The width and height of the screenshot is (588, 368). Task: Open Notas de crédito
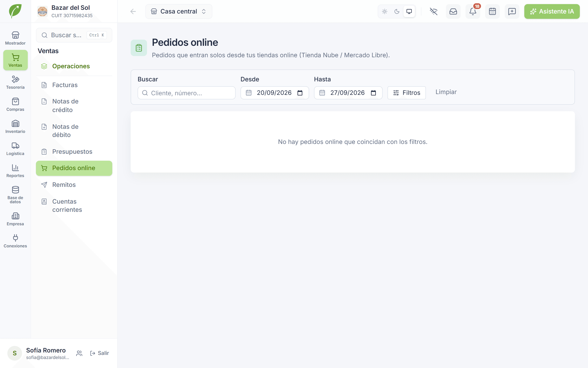tap(74, 105)
